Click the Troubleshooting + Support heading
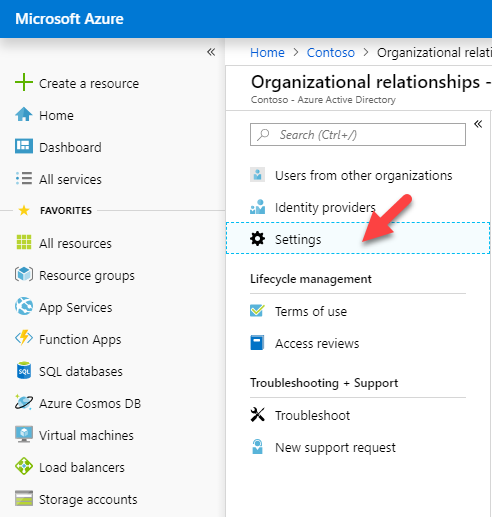492x517 pixels. 324,383
